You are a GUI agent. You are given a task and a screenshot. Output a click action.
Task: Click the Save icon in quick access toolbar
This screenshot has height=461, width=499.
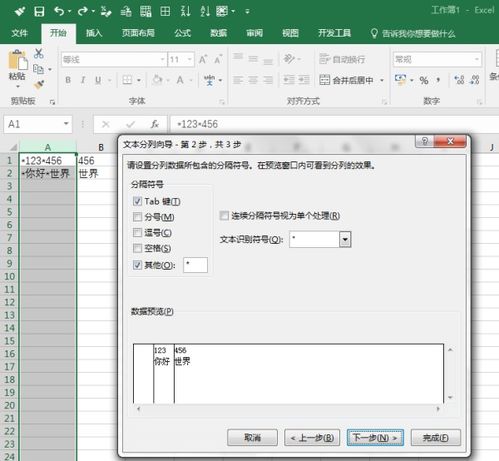pos(39,12)
